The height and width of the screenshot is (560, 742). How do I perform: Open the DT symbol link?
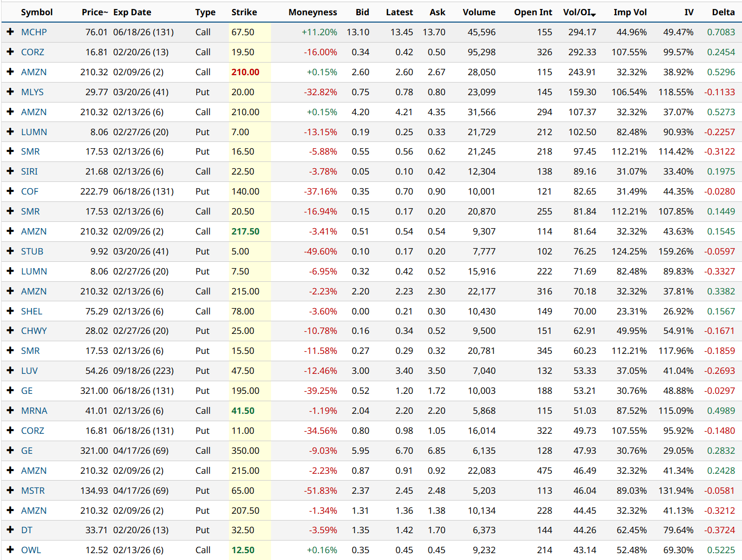[27, 530]
